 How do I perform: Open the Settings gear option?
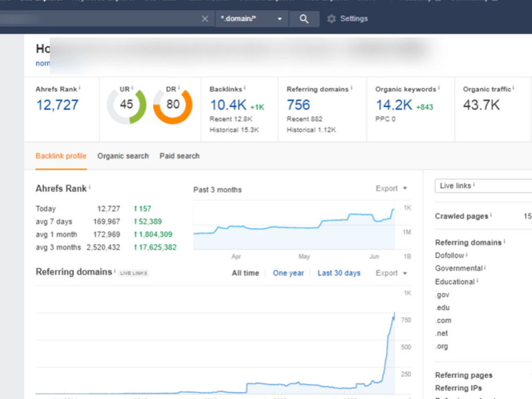(347, 19)
